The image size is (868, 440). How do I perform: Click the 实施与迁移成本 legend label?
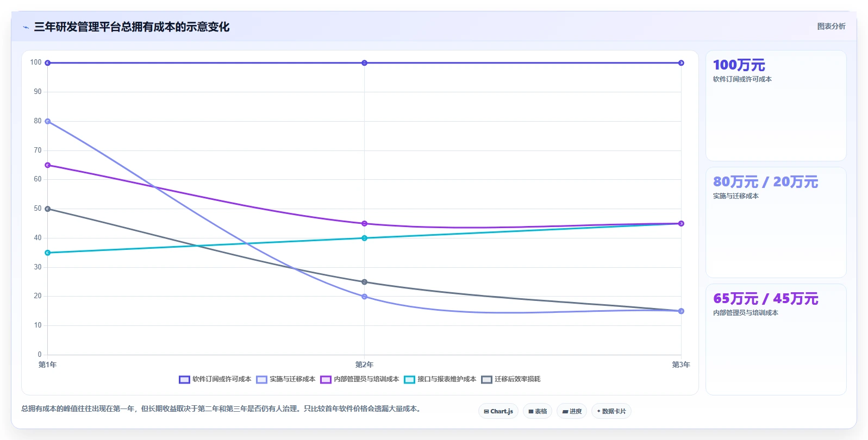tap(292, 379)
